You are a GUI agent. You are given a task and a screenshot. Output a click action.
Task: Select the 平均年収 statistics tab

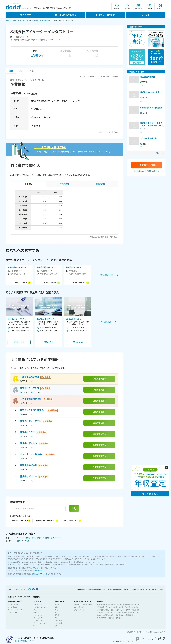pos(28,184)
